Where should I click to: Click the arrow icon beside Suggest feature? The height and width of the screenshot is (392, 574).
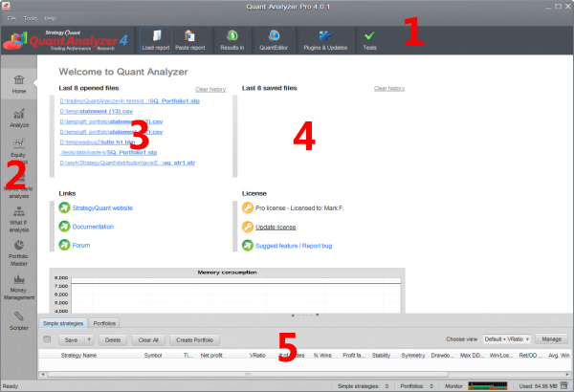[248, 245]
